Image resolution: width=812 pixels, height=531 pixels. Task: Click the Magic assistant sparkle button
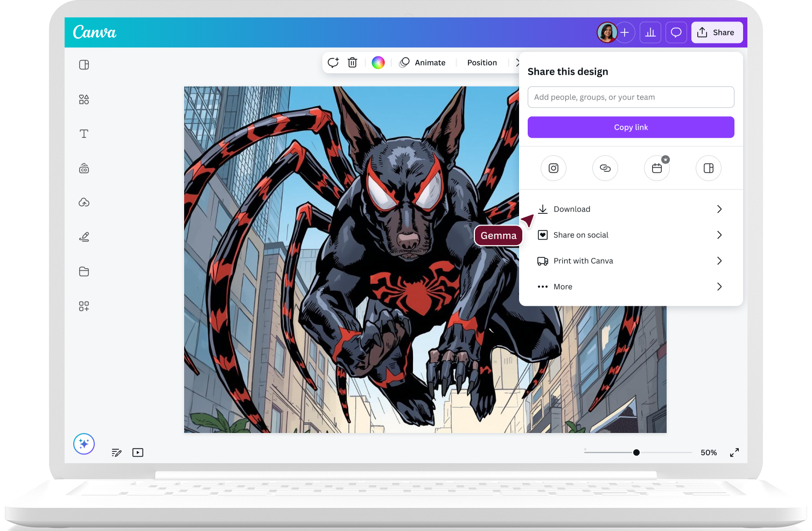[84, 444]
